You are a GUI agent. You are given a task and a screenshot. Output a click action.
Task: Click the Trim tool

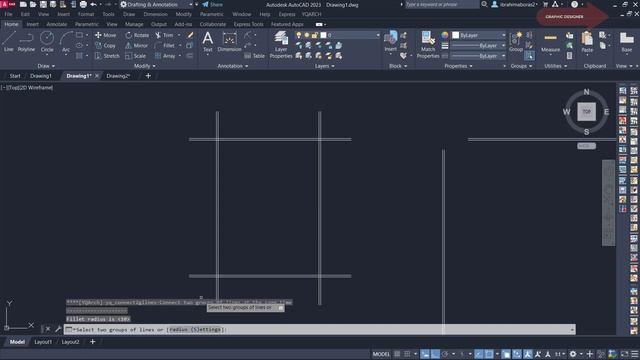click(x=164, y=35)
